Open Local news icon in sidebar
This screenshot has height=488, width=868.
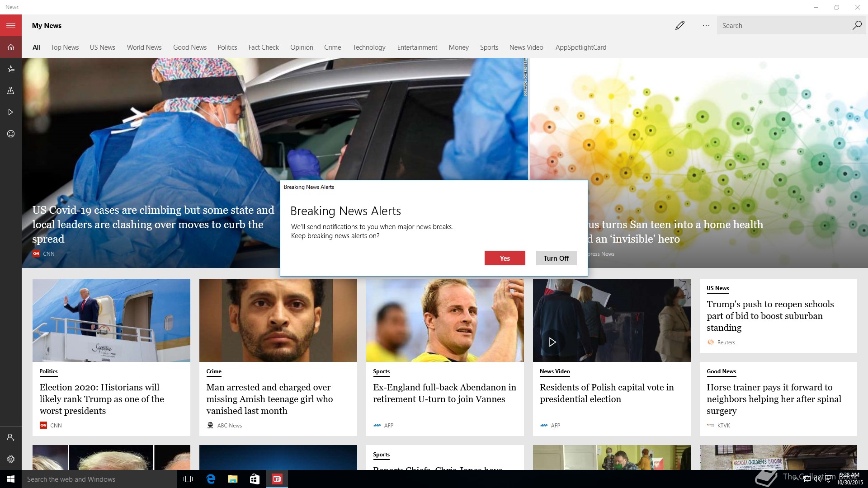11,90
